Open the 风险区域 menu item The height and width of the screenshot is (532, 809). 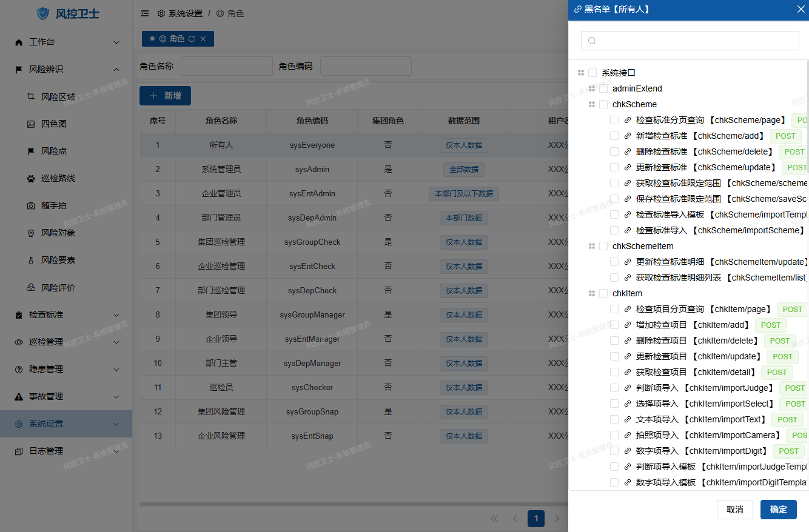[x=58, y=96]
